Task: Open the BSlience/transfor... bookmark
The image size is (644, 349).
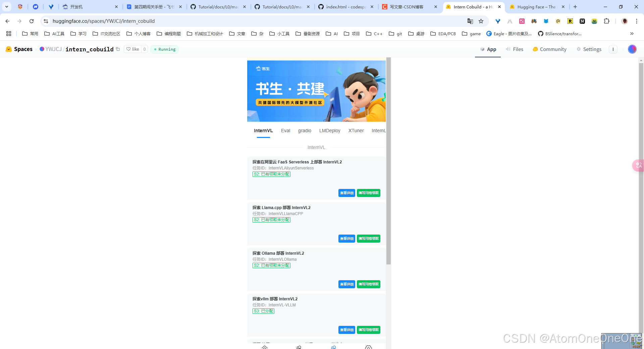Action: [x=559, y=34]
